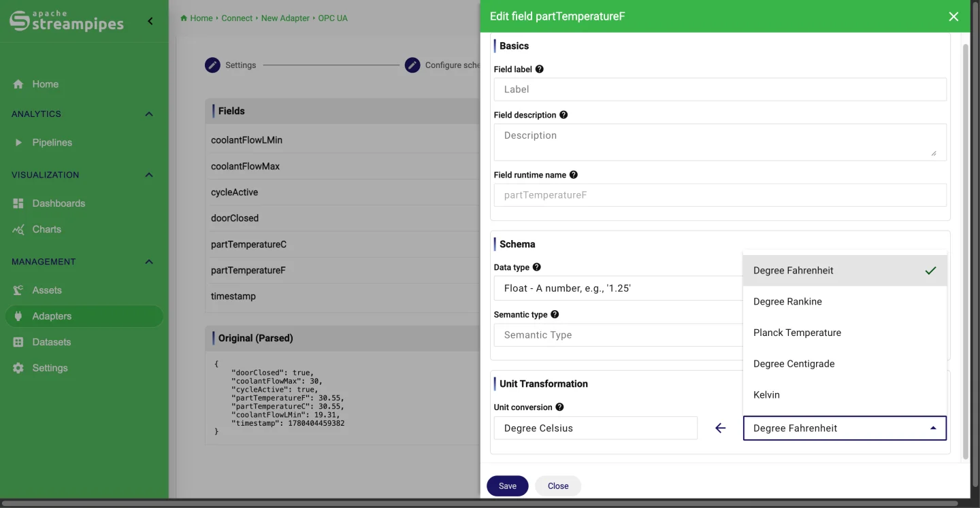This screenshot has width=980, height=508.
Task: Collapse the sidebar with the chevron icon
Action: [x=150, y=21]
